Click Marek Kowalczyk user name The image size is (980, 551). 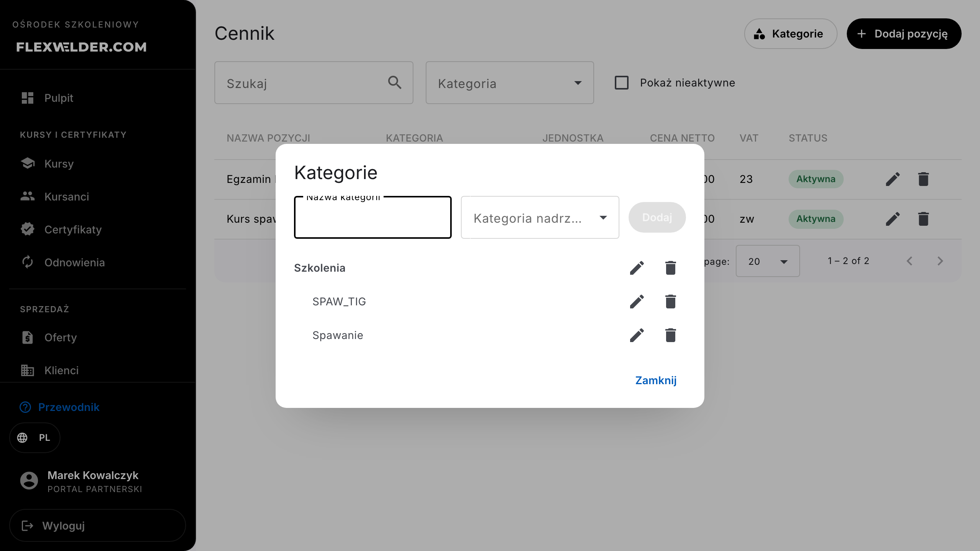tap(93, 475)
